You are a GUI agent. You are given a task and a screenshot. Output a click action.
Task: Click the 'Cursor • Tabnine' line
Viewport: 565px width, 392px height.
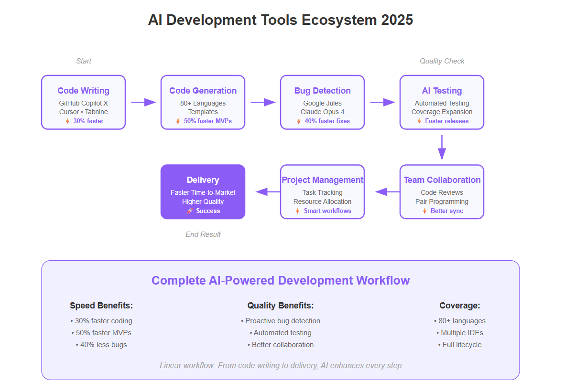(83, 112)
